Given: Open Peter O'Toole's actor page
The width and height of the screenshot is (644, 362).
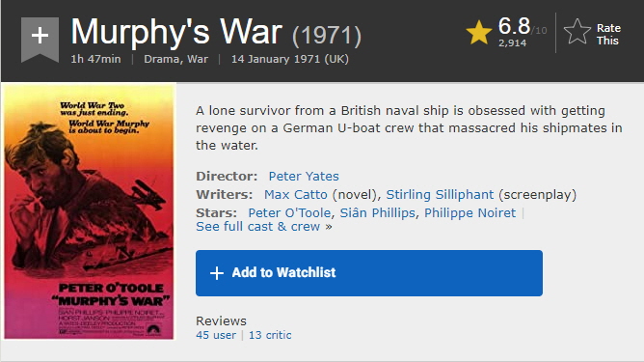Looking at the screenshot, I should click(289, 212).
